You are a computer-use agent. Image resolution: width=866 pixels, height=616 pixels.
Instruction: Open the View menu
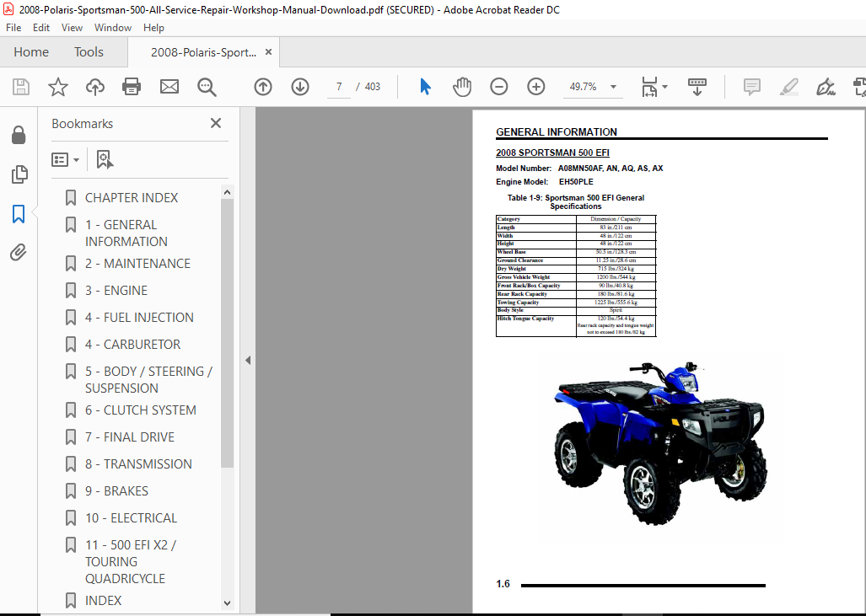72,28
